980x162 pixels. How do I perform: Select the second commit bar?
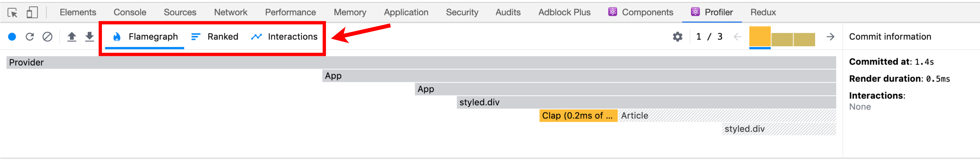tap(782, 40)
